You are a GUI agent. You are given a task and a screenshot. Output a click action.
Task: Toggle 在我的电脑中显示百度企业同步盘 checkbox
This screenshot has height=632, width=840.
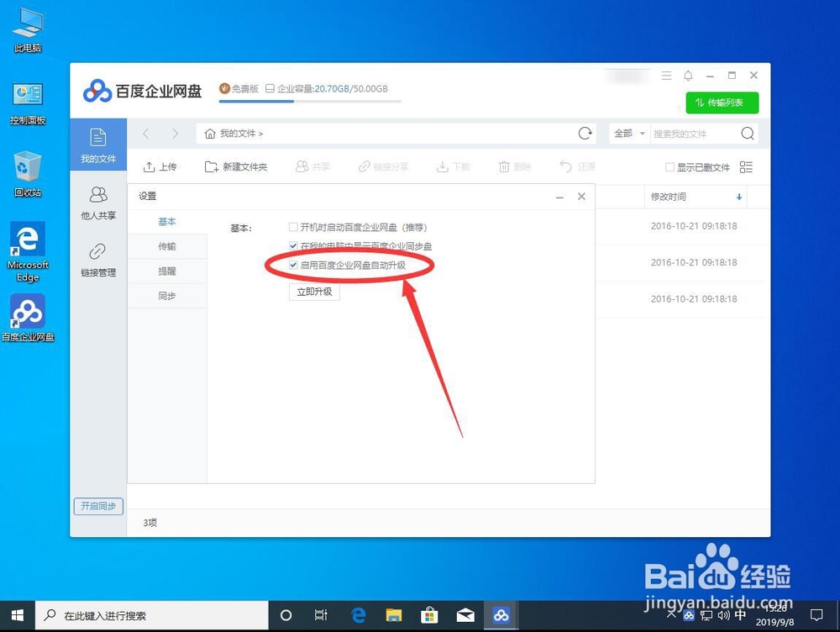pyautogui.click(x=293, y=246)
